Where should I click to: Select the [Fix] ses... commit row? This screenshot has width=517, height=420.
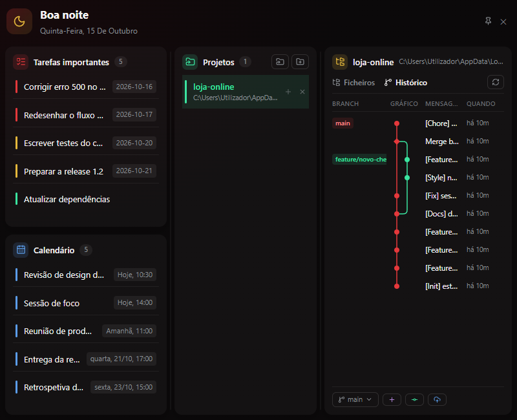(x=418, y=196)
